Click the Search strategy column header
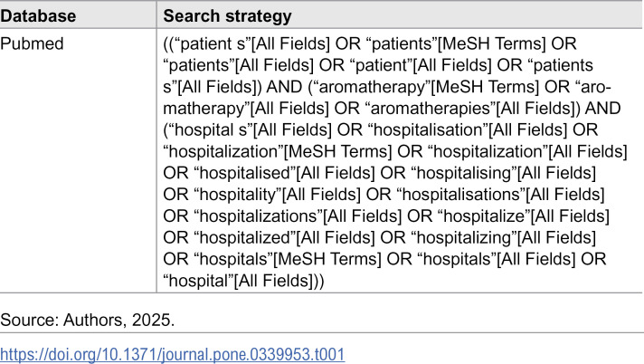The height and width of the screenshot is (364, 644). (227, 16)
